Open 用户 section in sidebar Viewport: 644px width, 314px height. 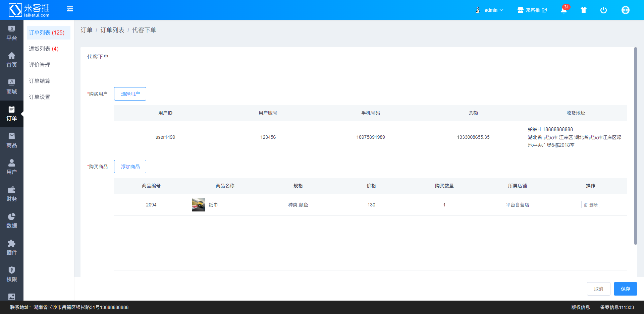12,168
